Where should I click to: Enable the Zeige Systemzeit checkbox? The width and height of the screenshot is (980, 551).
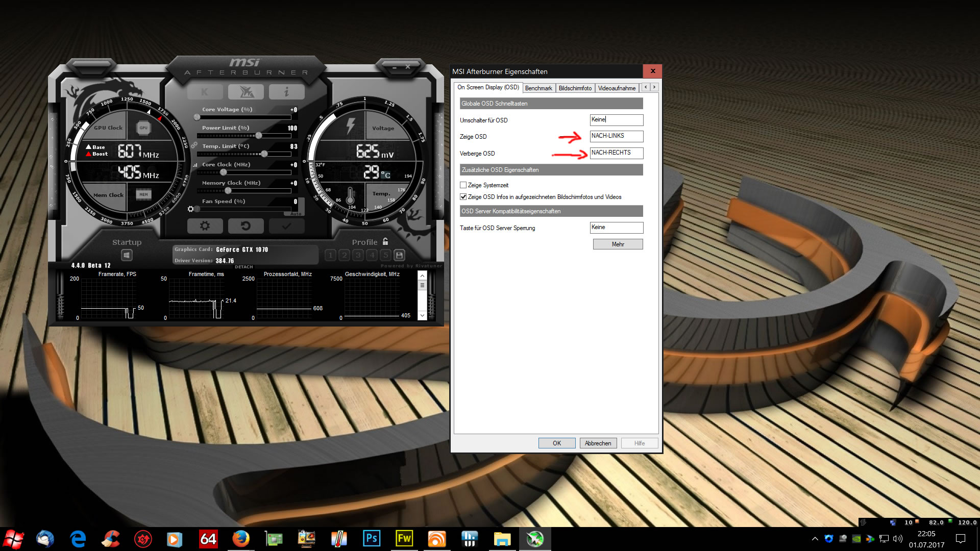pos(463,185)
